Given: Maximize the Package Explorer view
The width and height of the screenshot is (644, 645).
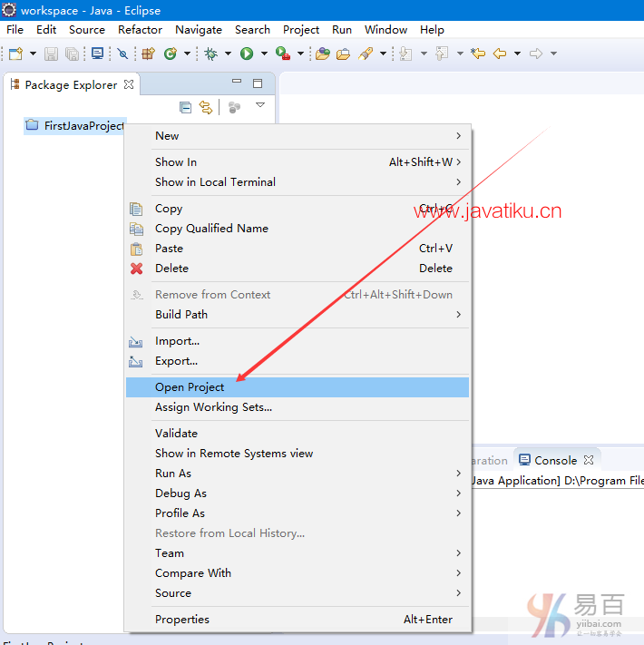Looking at the screenshot, I should (x=258, y=83).
